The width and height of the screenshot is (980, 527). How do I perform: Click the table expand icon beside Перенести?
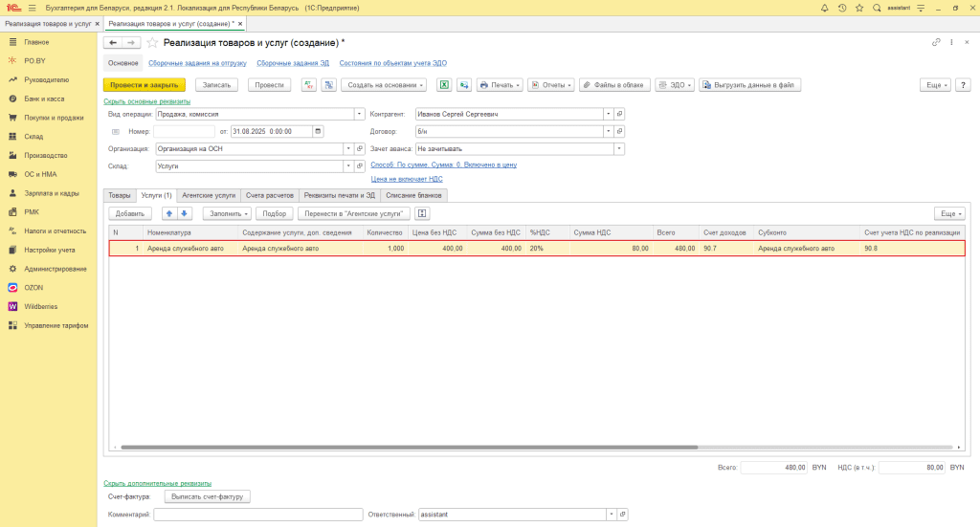coord(422,213)
